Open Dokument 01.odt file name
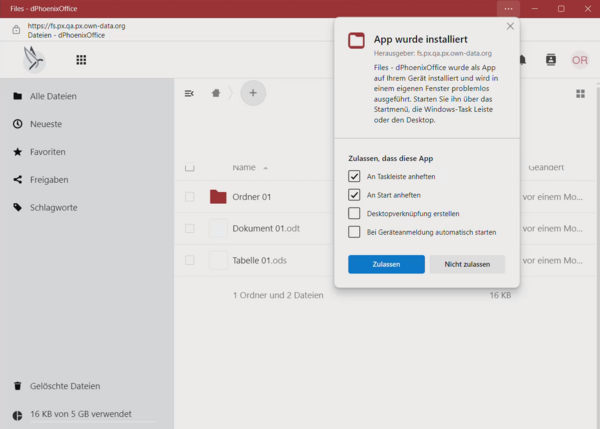 click(266, 228)
